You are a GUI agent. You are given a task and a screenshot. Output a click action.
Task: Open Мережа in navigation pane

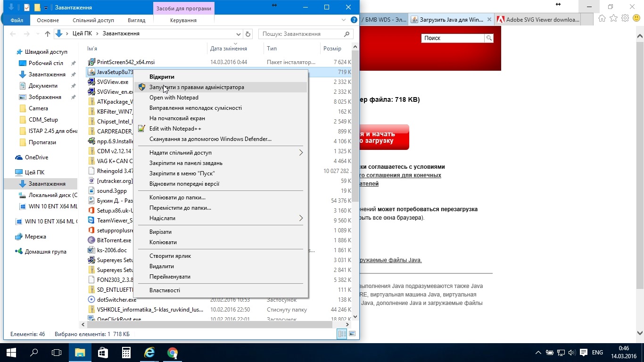click(35, 237)
